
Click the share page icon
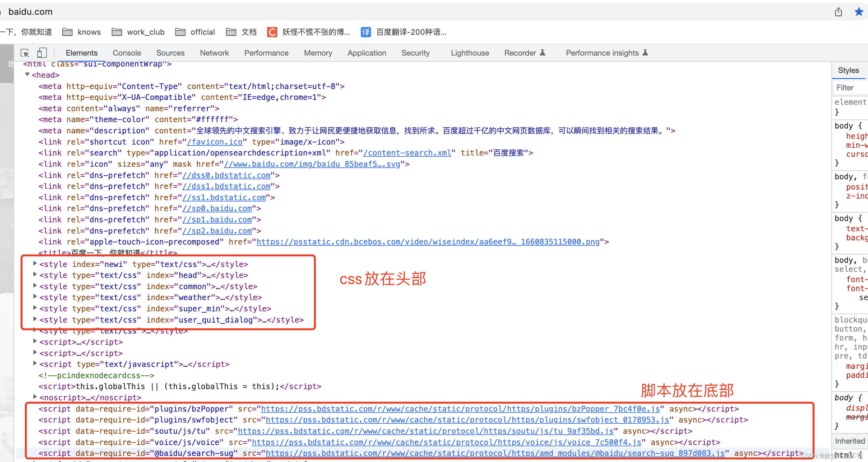(838, 12)
